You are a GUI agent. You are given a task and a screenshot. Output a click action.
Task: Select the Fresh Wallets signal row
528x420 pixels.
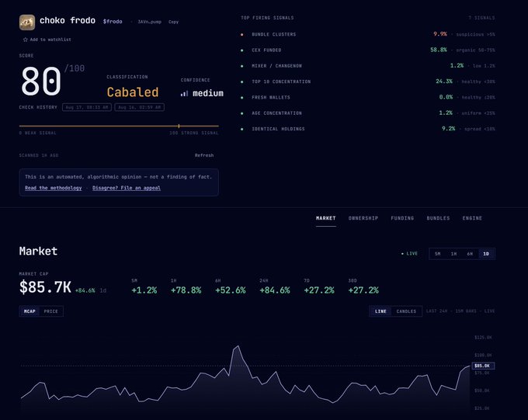pyautogui.click(x=368, y=97)
